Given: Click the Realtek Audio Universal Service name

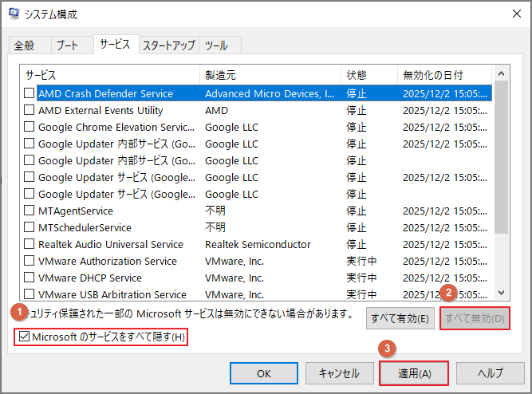Looking at the screenshot, I should point(111,244).
